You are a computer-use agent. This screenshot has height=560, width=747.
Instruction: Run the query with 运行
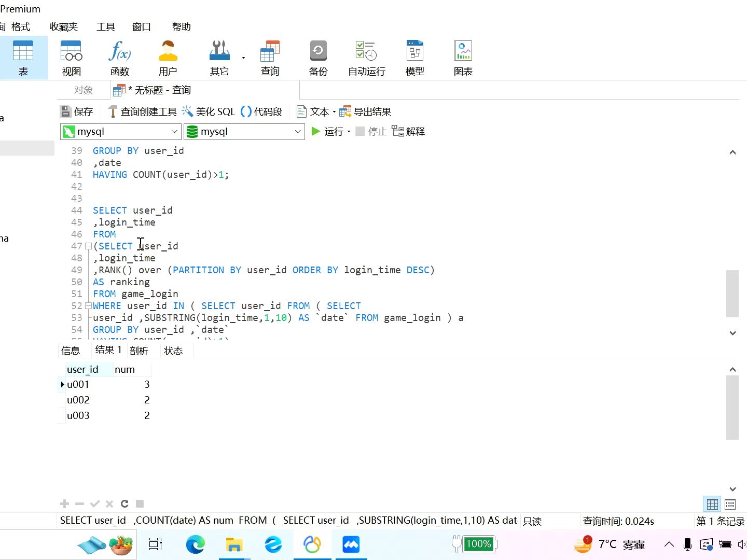click(330, 131)
